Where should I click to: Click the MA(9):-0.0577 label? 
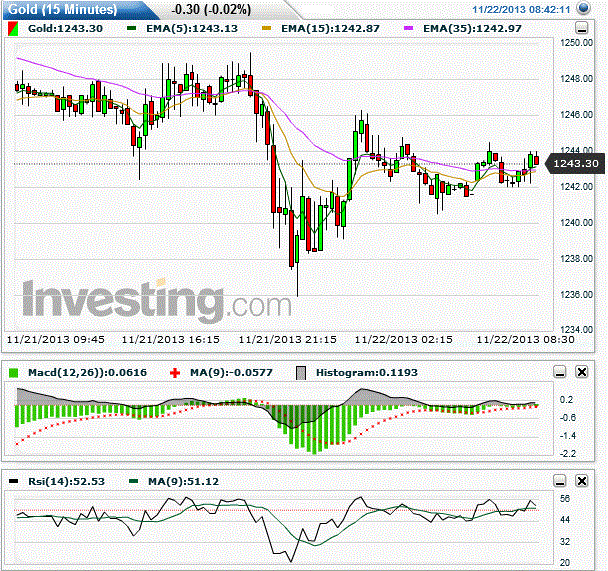pyautogui.click(x=231, y=373)
